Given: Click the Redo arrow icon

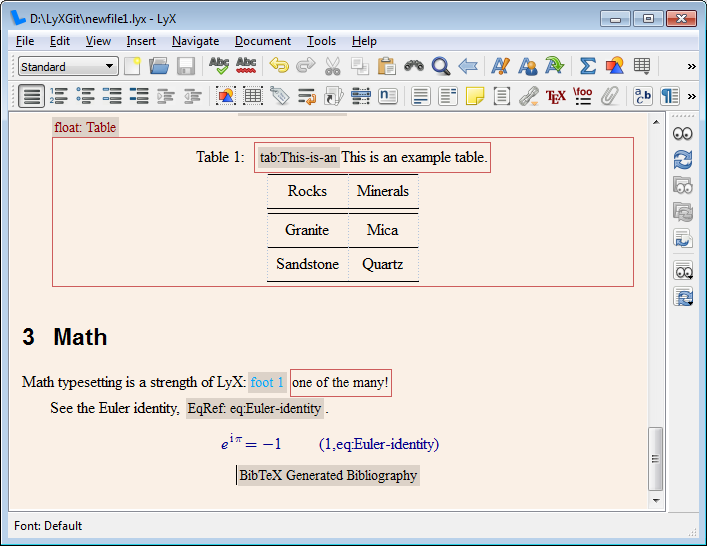Looking at the screenshot, I should (306, 66).
